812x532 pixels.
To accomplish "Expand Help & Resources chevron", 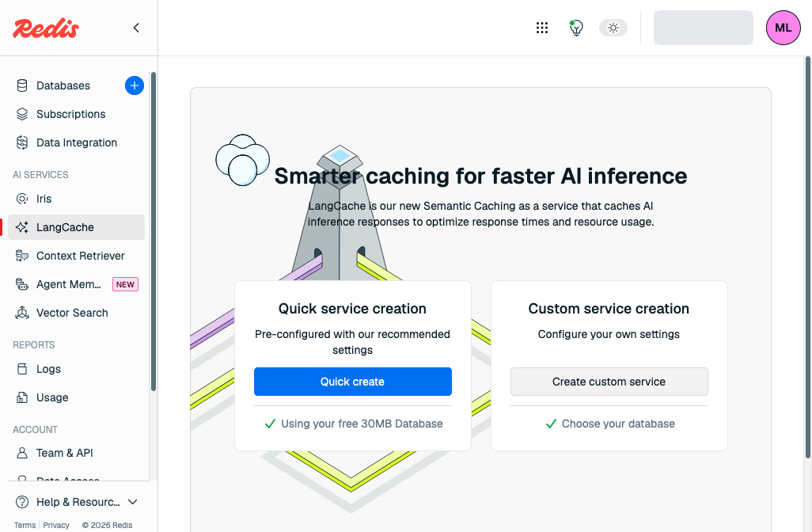I will [133, 502].
